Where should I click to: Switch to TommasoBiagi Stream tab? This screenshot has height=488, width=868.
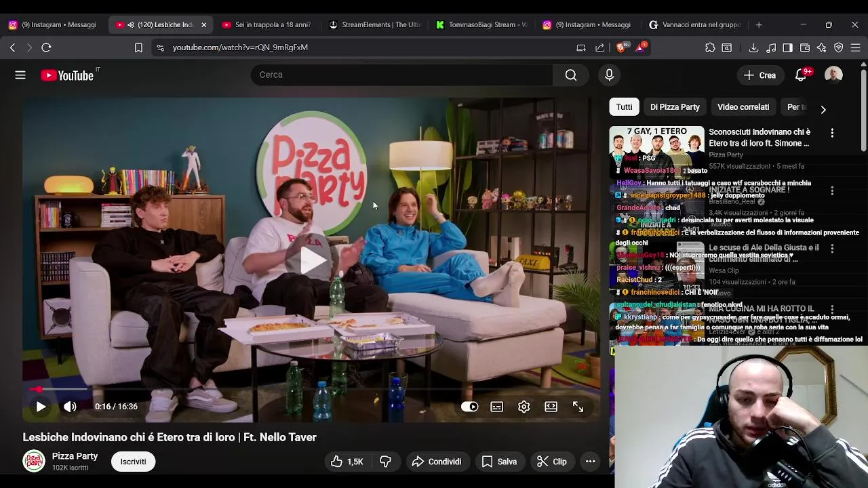pyautogui.click(x=481, y=24)
